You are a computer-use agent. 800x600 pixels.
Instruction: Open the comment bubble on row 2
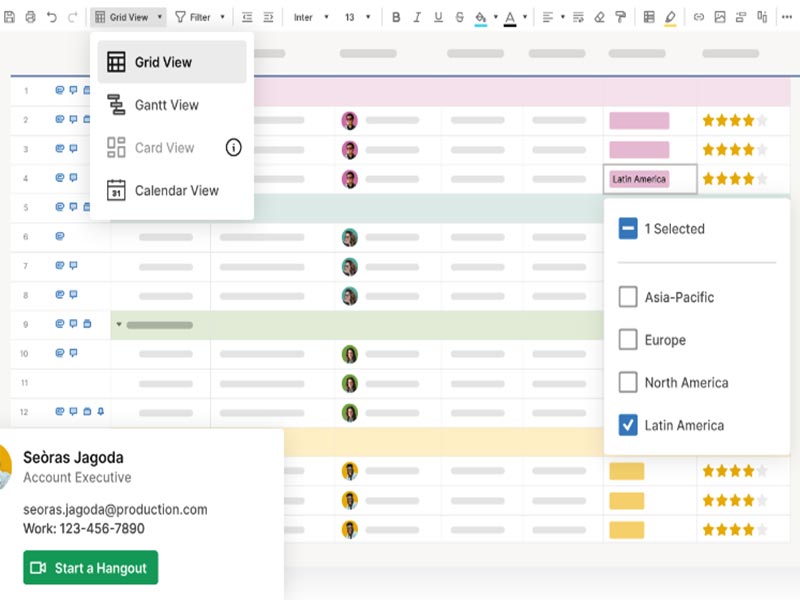(x=73, y=120)
